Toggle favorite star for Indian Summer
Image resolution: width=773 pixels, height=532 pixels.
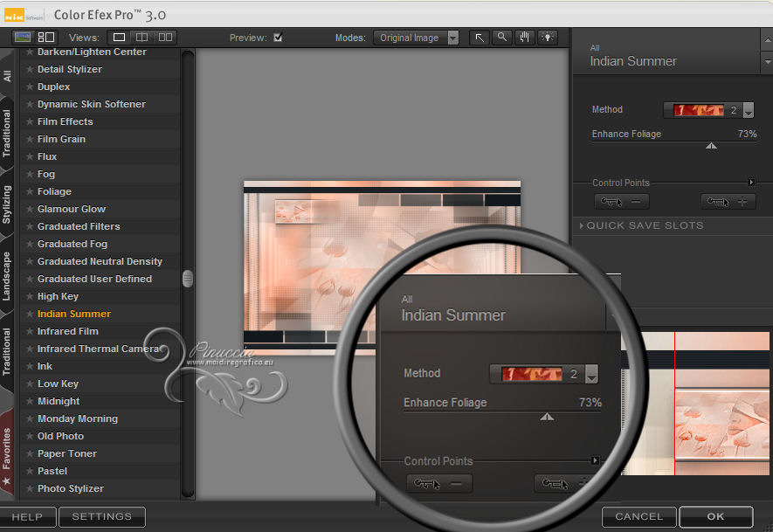click(x=30, y=314)
